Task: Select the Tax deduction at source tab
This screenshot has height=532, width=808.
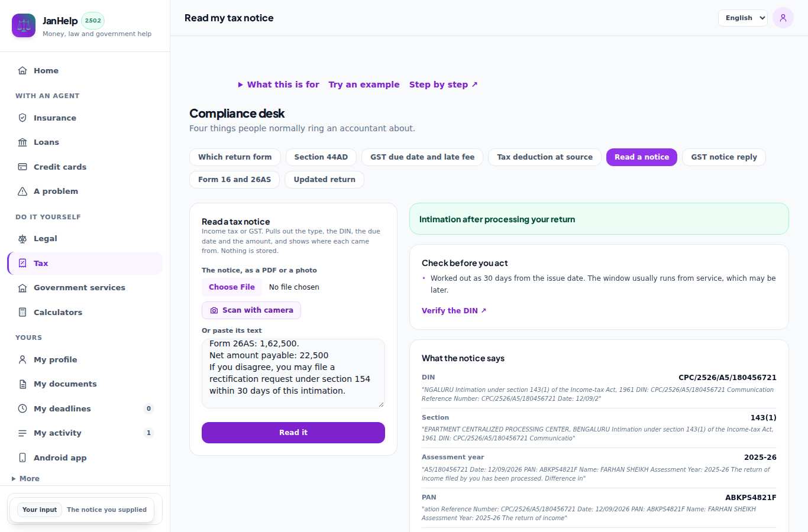Action: (x=545, y=157)
